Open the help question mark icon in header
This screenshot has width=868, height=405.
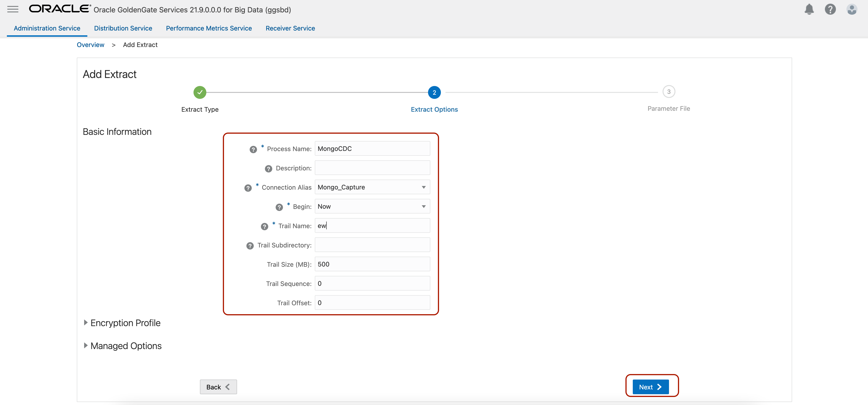(830, 9)
